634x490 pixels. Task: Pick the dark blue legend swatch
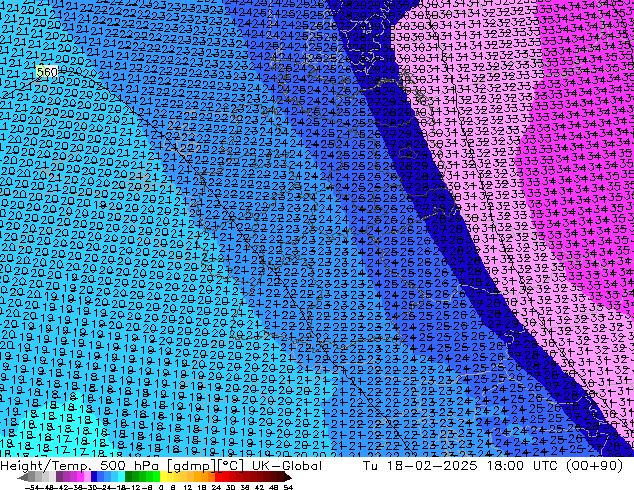point(94,476)
